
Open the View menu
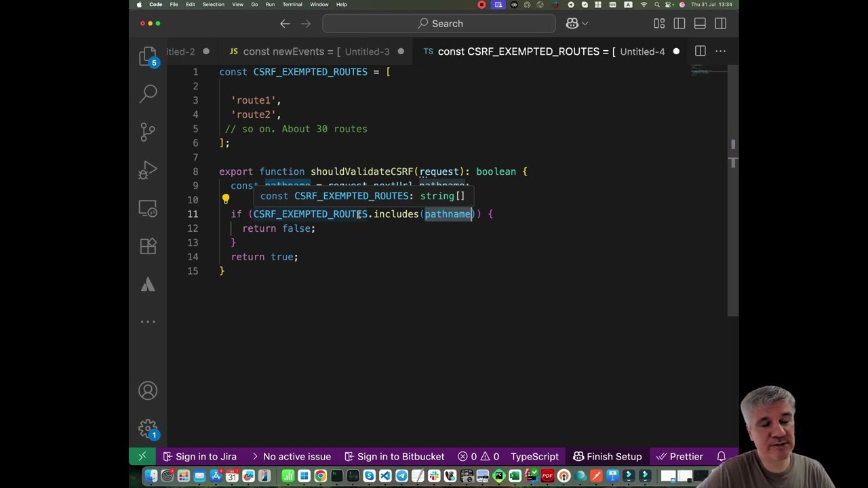point(237,5)
